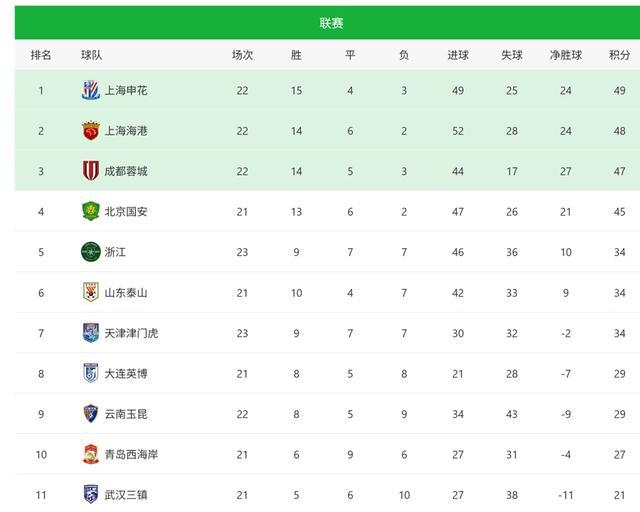Image resolution: width=640 pixels, height=512 pixels.
Task: Click the 浙江 round green logo
Action: (x=91, y=252)
